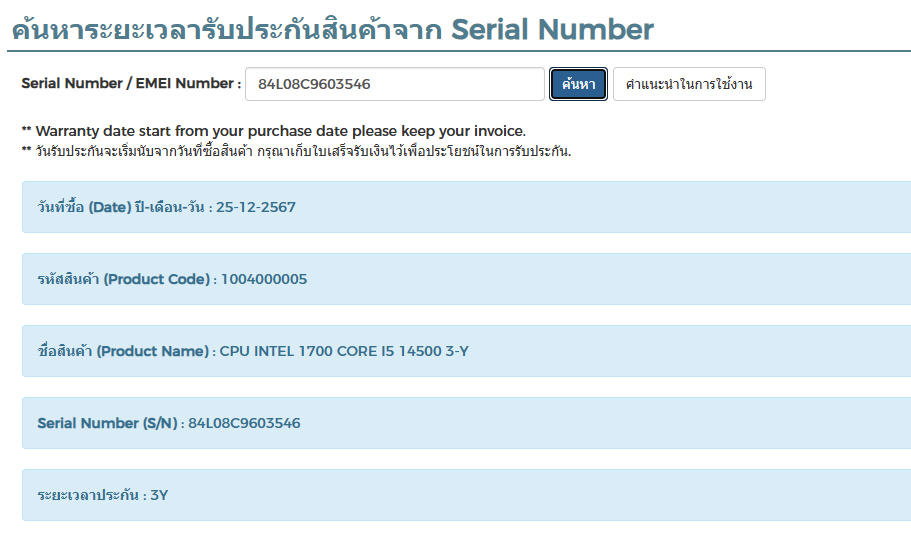Click the S/N result value 84L08C9603546

[x=244, y=423]
